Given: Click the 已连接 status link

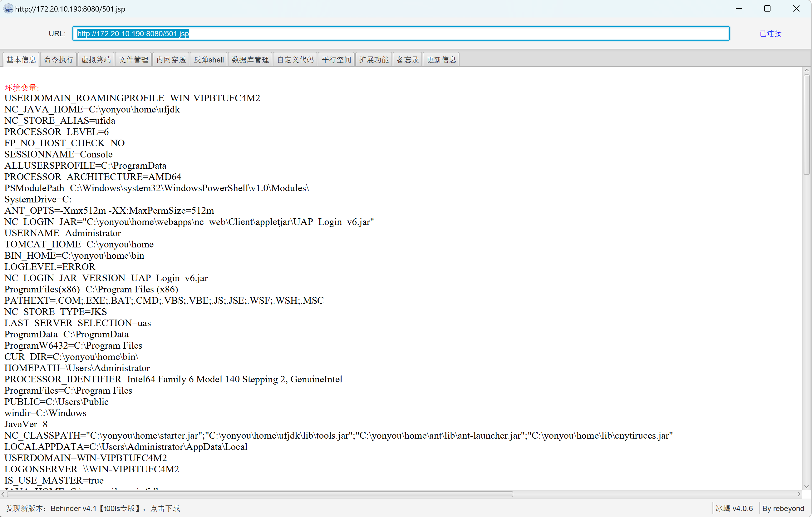Looking at the screenshot, I should [770, 33].
